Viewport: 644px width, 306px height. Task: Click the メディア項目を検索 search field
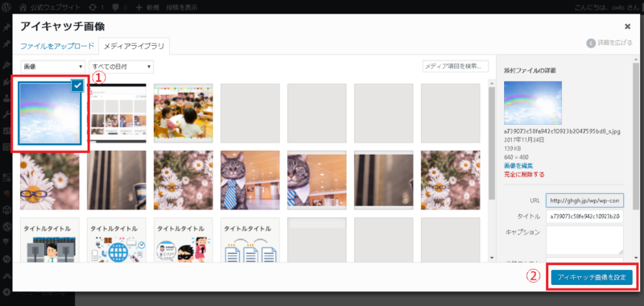pyautogui.click(x=456, y=67)
